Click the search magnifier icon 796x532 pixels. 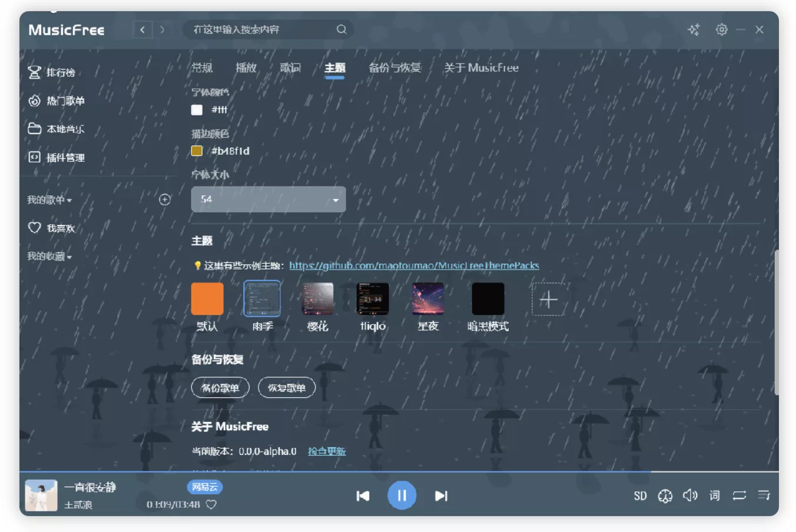(x=341, y=29)
